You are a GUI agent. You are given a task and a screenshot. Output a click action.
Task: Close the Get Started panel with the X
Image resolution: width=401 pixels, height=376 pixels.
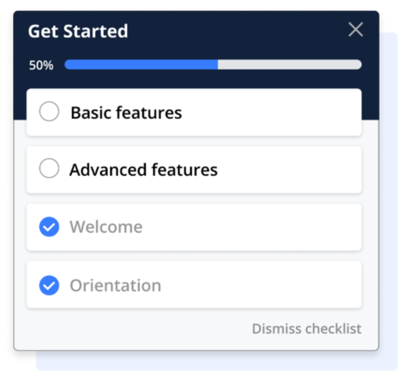[355, 29]
